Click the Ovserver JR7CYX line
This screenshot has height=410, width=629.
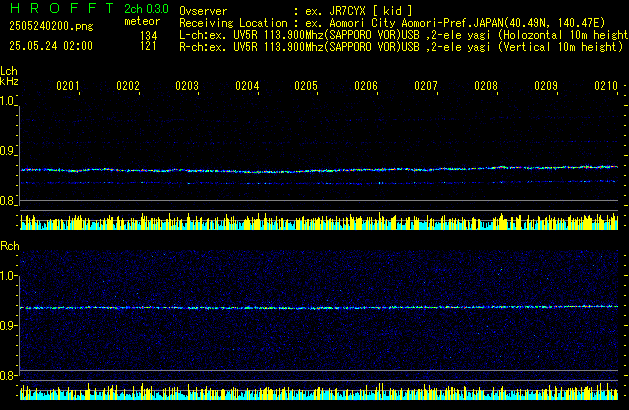[296, 11]
